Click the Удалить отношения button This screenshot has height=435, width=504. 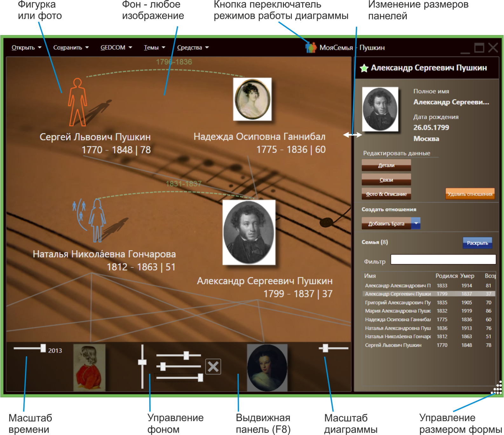click(x=470, y=194)
